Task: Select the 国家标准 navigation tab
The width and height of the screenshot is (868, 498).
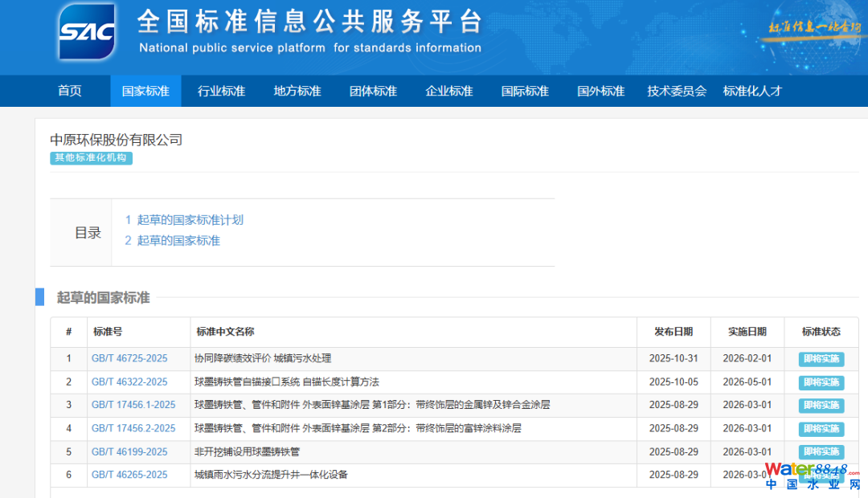Action: tap(145, 91)
